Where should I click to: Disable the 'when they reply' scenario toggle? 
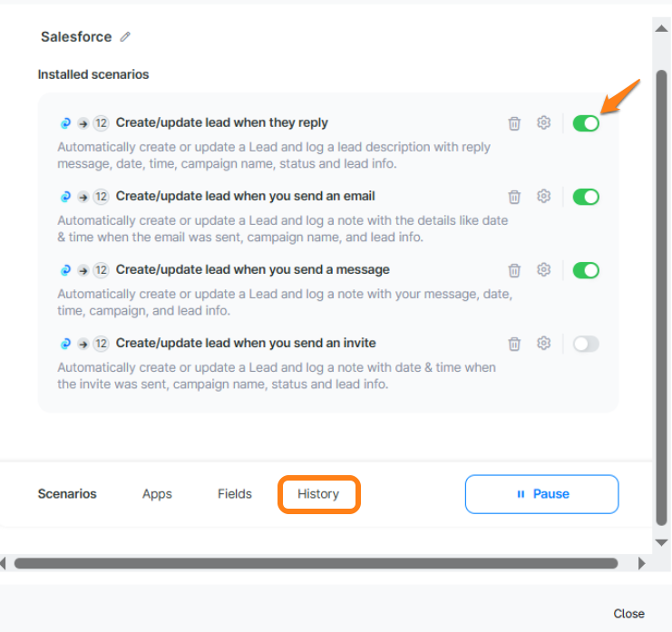(x=586, y=123)
